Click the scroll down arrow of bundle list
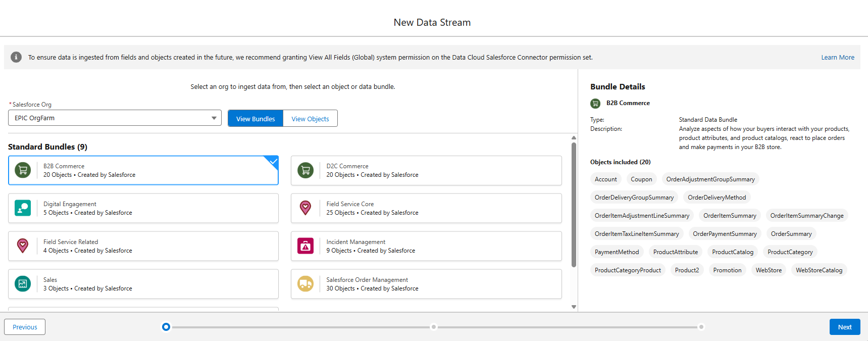 (x=574, y=307)
